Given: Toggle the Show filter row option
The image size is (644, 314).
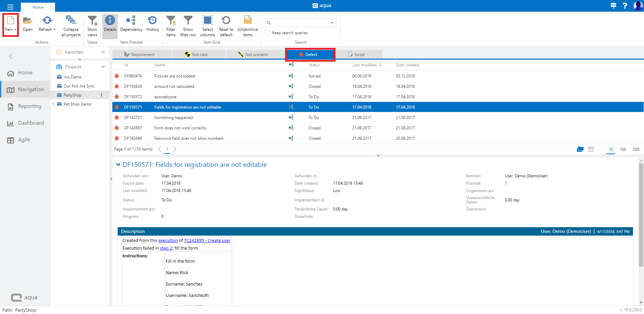Looking at the screenshot, I should [188, 21].
